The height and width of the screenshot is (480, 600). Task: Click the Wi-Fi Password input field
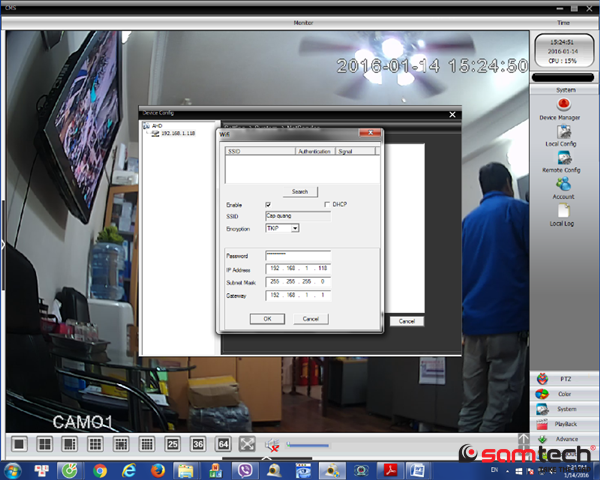pos(297,255)
